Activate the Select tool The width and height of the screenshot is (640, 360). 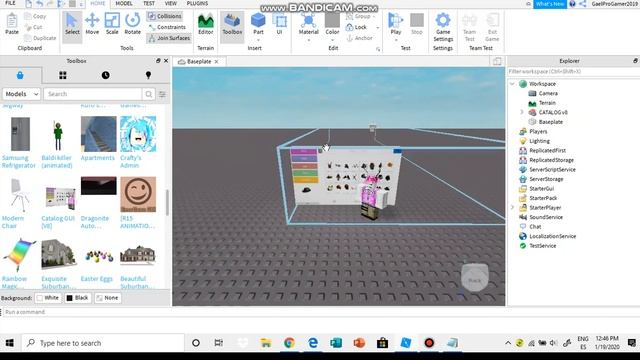pyautogui.click(x=72, y=24)
